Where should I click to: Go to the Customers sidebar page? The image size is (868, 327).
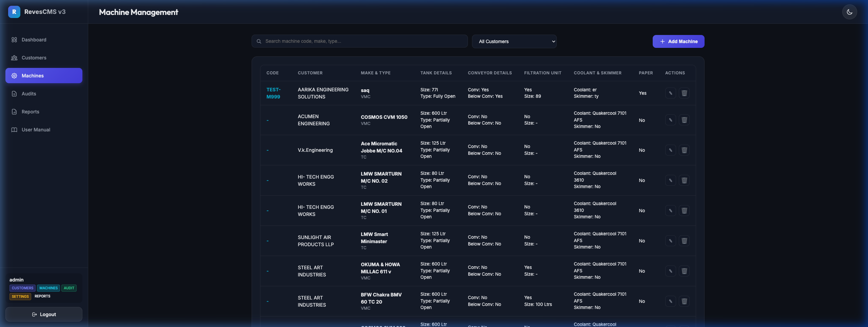pos(44,58)
